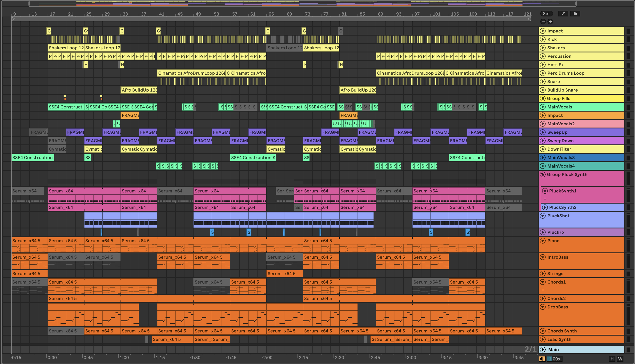Screen dimensions: 635x364
Task: Click the Main track play icon
Action: (543, 350)
